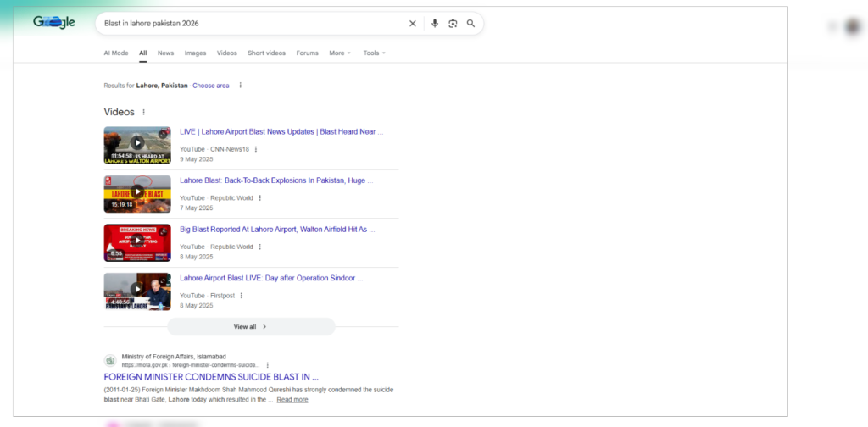Open the AI Mode tab
Screen dimensions: 868x427
[x=116, y=53]
